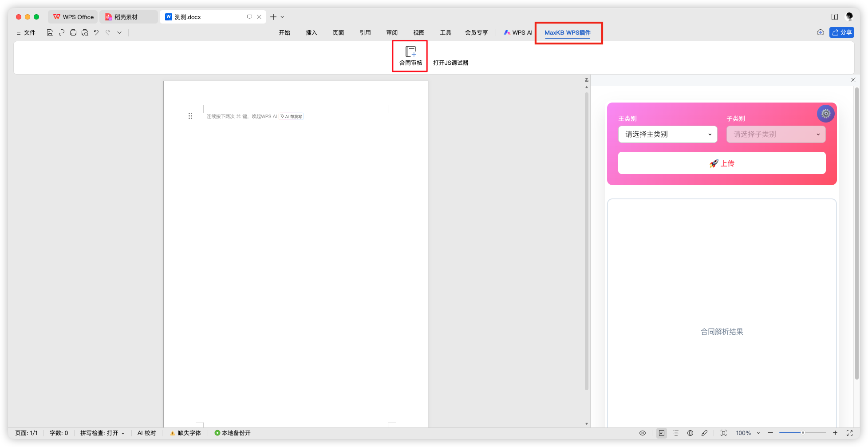Click the 分享 share button
Viewport: 868px width, 447px height.
841,32
